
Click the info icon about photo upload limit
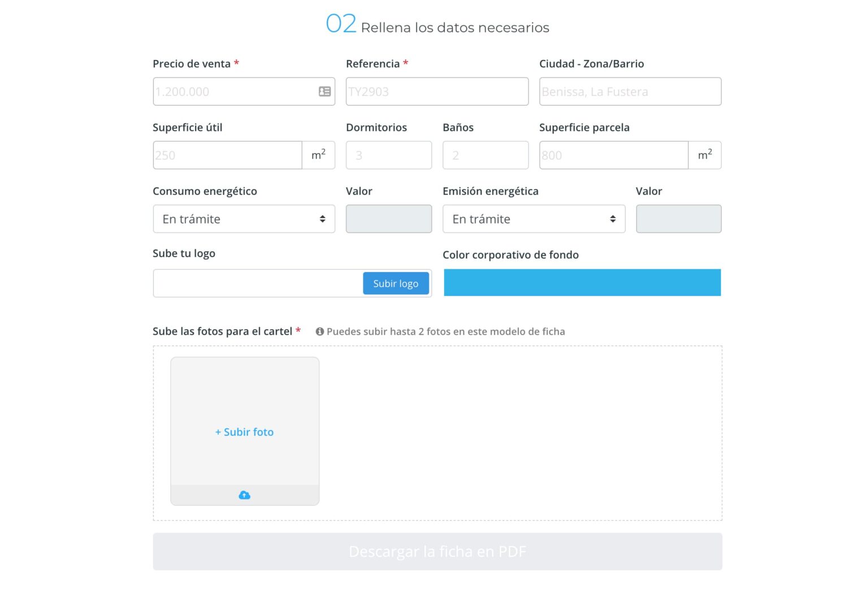320,331
